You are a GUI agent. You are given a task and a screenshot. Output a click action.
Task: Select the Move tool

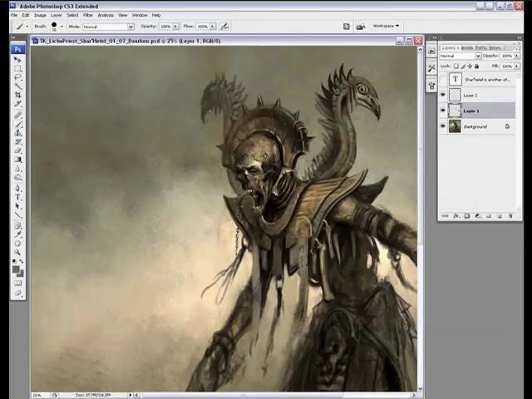click(18, 59)
